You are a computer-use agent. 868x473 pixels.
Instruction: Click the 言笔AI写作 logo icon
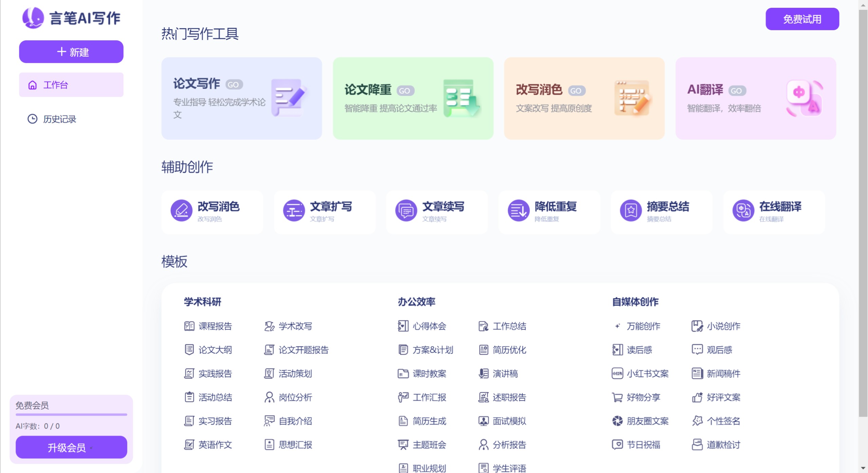[33, 18]
